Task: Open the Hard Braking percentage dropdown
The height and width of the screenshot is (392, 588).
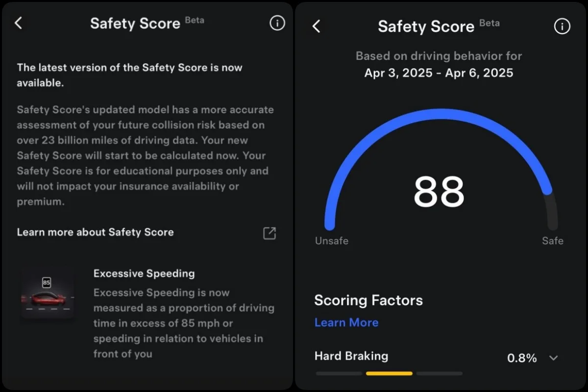Action: pyautogui.click(x=522, y=358)
